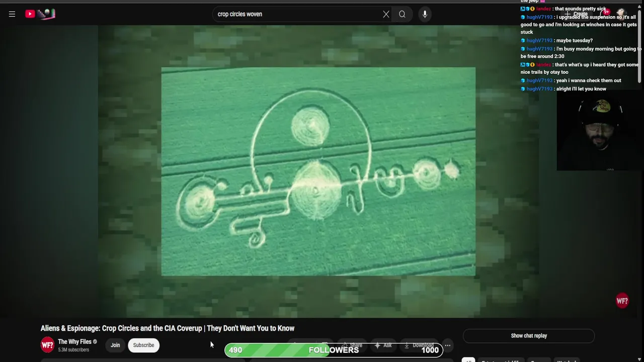This screenshot has height=362, width=644.
Task: Join The Why Files channel membership
Action: (x=115, y=345)
